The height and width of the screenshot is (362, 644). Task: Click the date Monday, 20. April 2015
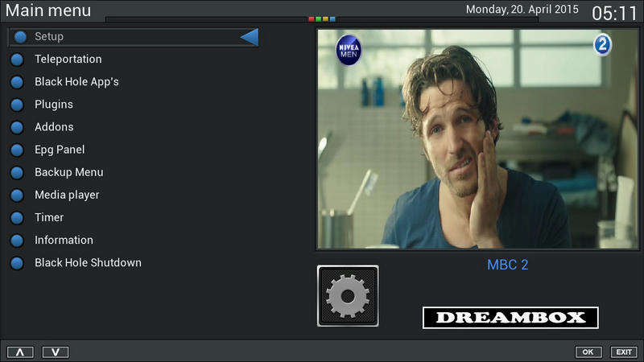click(522, 10)
